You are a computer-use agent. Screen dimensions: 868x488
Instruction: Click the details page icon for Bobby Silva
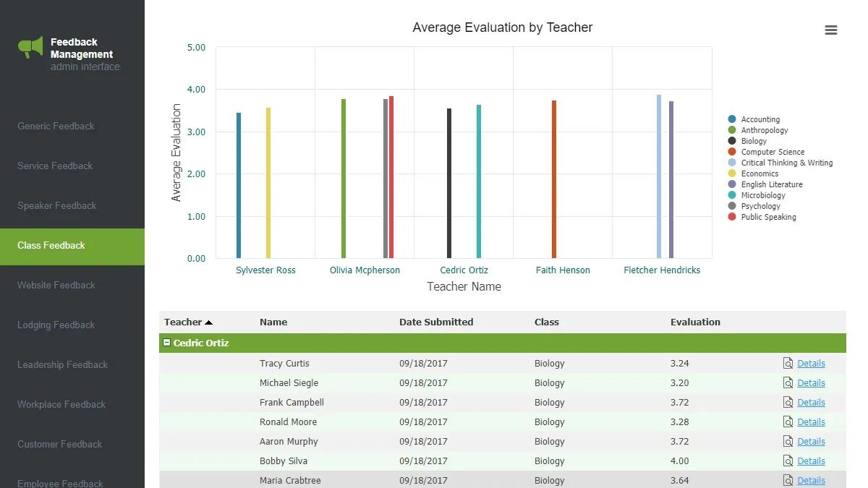pyautogui.click(x=788, y=461)
